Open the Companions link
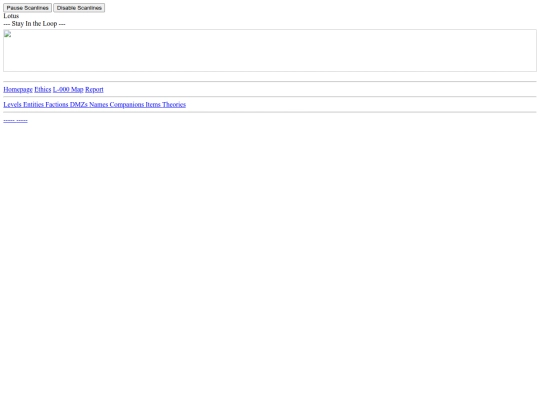540x405 pixels. (127, 105)
